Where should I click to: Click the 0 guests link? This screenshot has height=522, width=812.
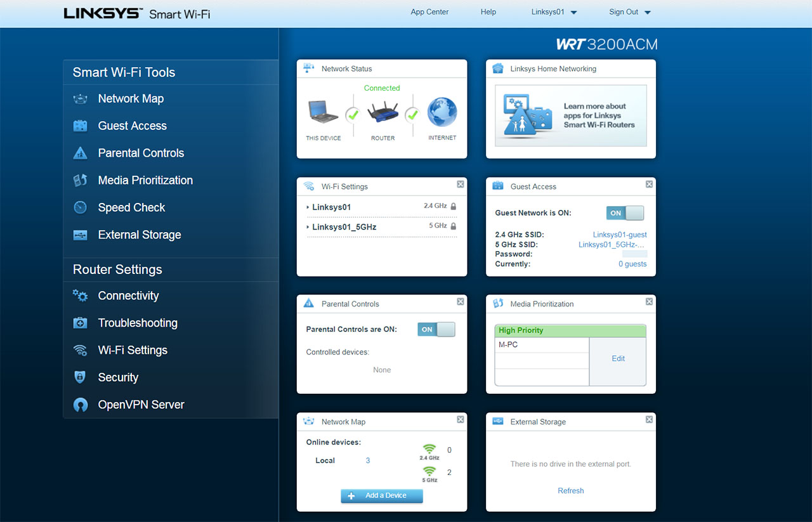[x=632, y=264]
